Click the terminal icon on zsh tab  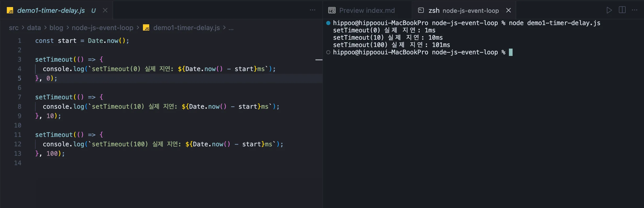(421, 10)
